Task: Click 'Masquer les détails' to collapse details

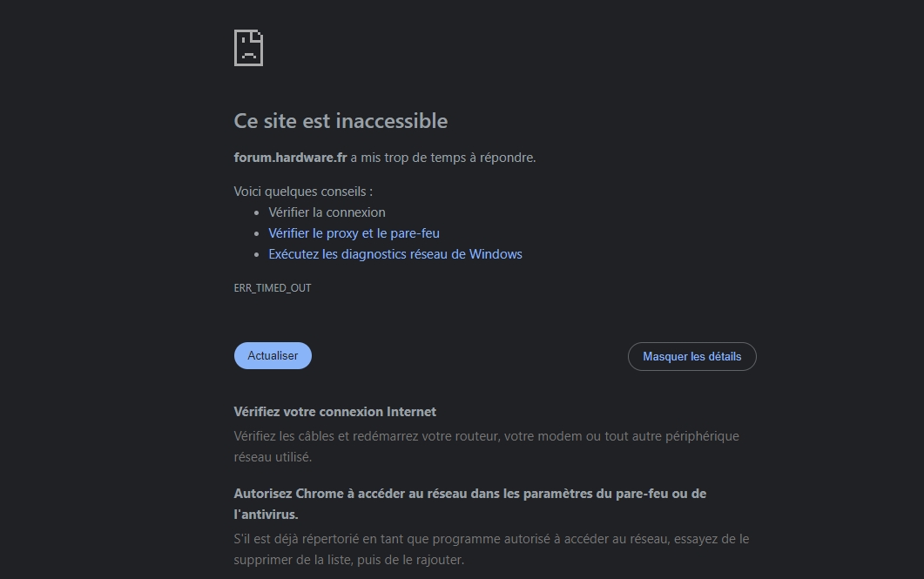Action: [691, 356]
